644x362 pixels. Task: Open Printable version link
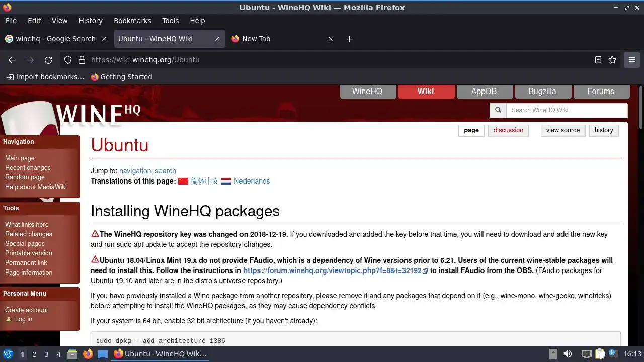tap(29, 253)
